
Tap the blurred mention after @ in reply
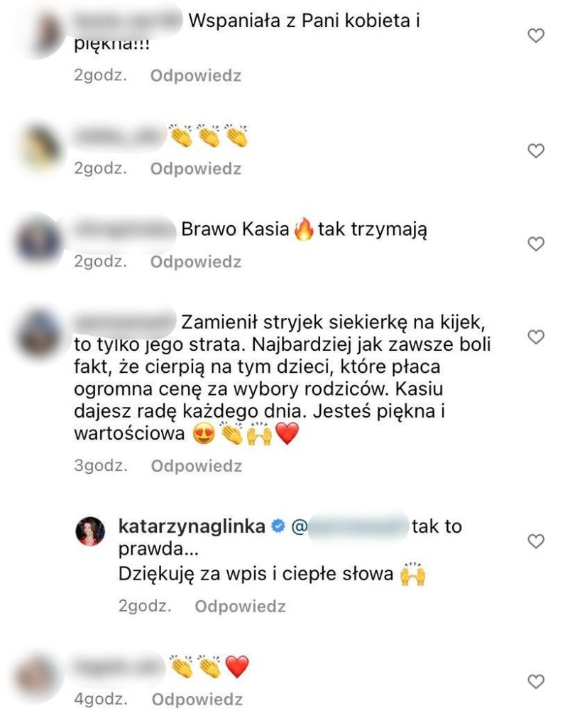click(x=357, y=526)
